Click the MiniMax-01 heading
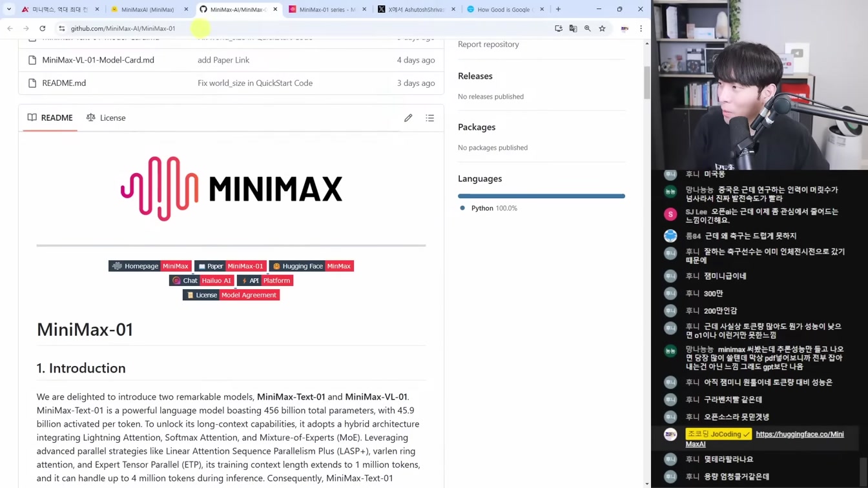Image resolution: width=868 pixels, height=488 pixels. pos(85,329)
